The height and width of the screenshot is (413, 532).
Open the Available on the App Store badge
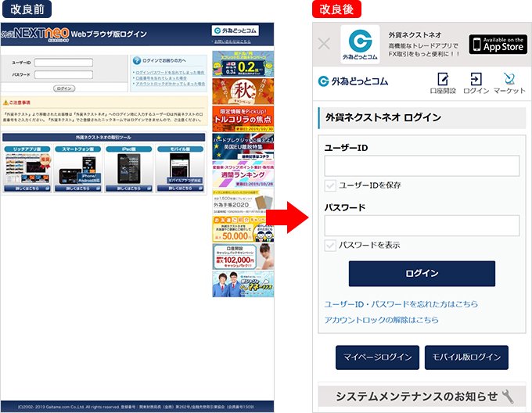(498, 44)
